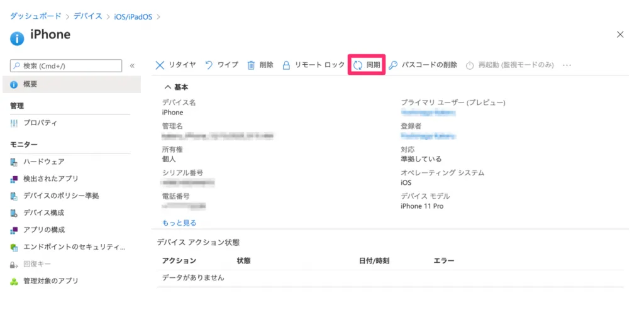
Task: Click the Delete (削除) trash icon
Action: pyautogui.click(x=251, y=65)
